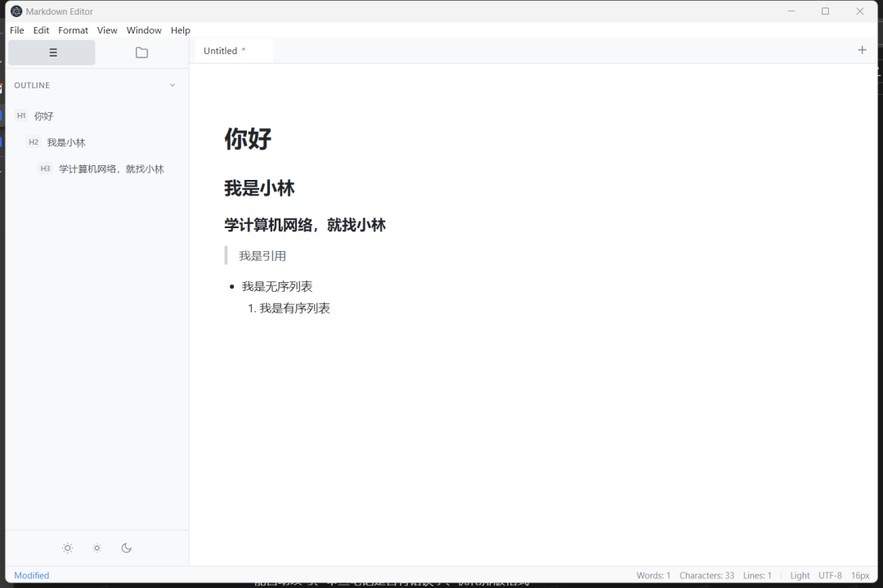Click the 你好 heading in the editor
The width and height of the screenshot is (883, 588).
coord(249,138)
